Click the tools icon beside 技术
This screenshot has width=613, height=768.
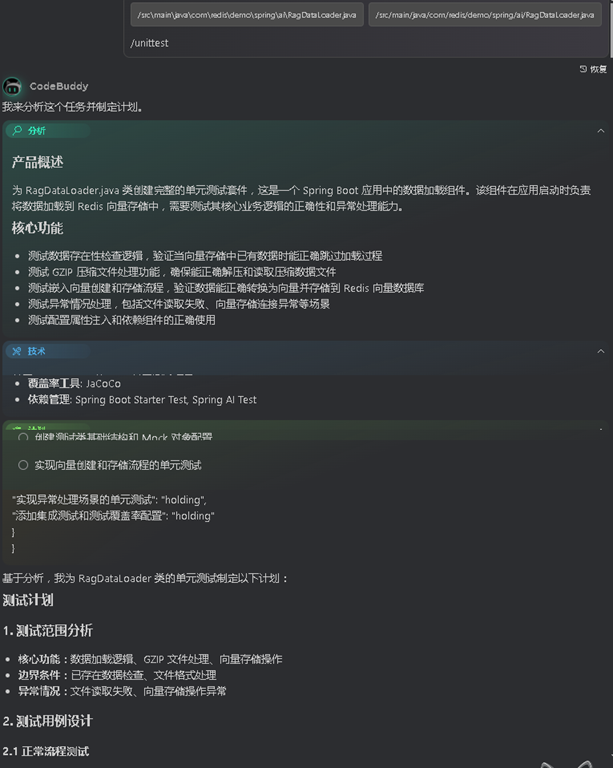tap(17, 351)
